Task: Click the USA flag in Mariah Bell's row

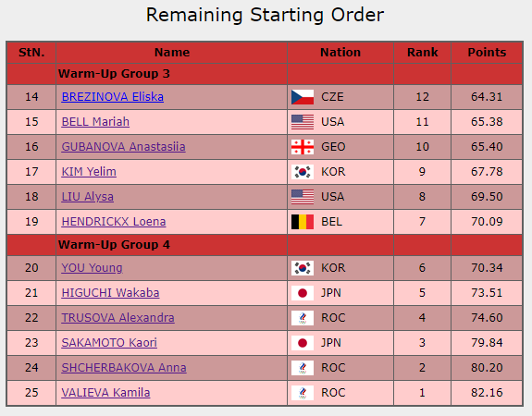Action: coord(303,122)
